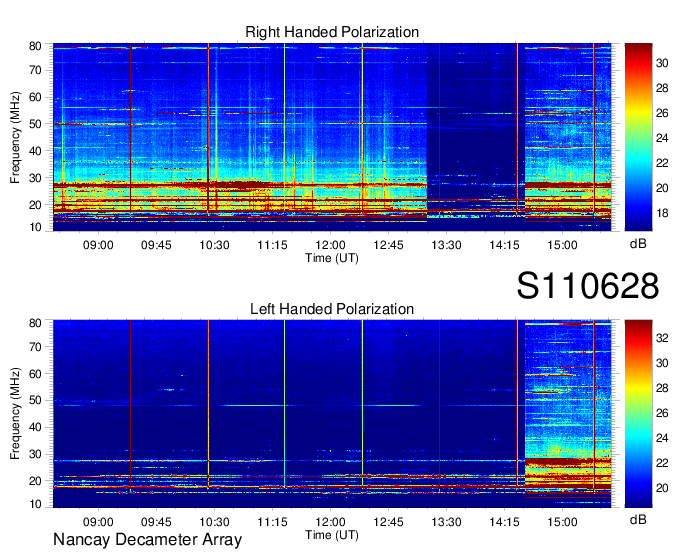Click the 12:00 tick on the Right Handed plot
The height and width of the screenshot is (552, 680).
pyautogui.click(x=330, y=245)
